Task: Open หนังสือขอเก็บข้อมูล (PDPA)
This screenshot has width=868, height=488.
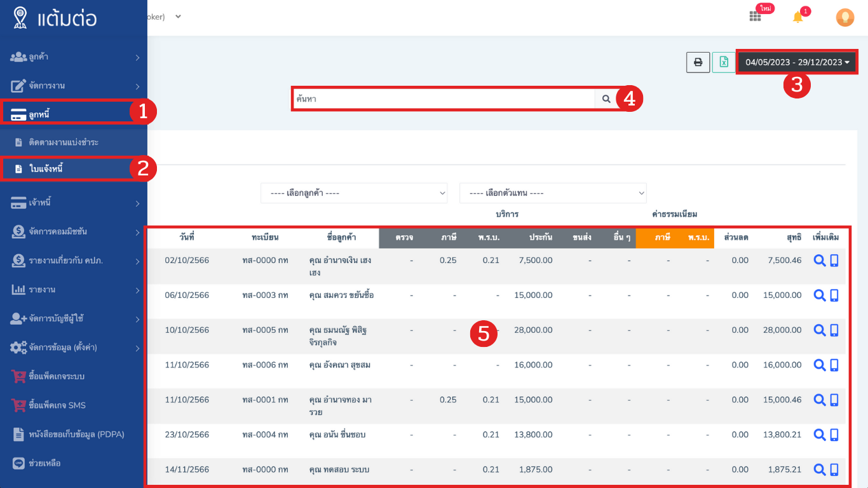Action: point(74,435)
